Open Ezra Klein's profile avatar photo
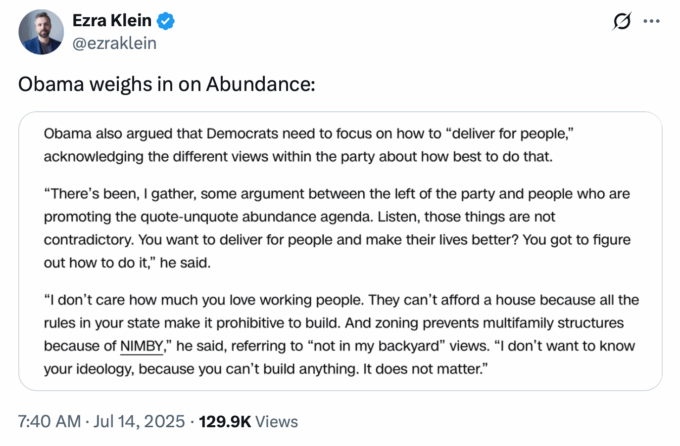 click(41, 32)
